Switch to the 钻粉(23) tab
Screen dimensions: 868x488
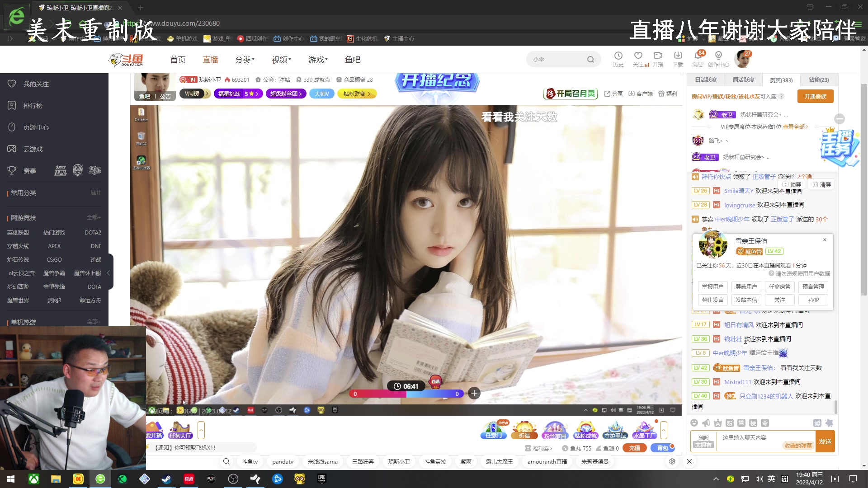(819, 80)
